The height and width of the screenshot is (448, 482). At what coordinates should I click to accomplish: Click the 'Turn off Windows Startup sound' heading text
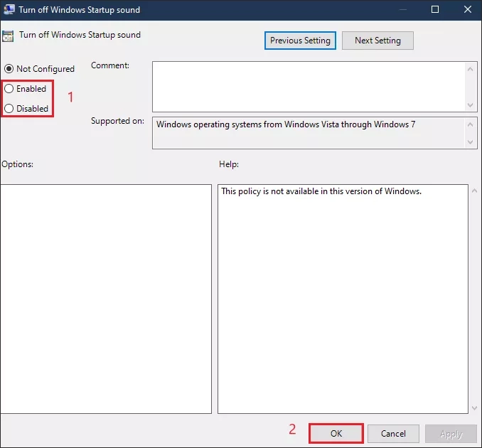80,35
